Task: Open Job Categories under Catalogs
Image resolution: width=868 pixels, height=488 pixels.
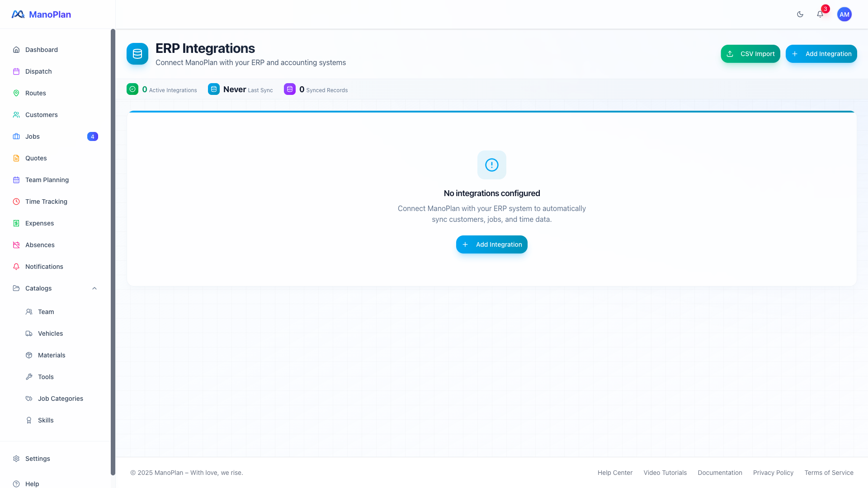Action: coord(61,399)
